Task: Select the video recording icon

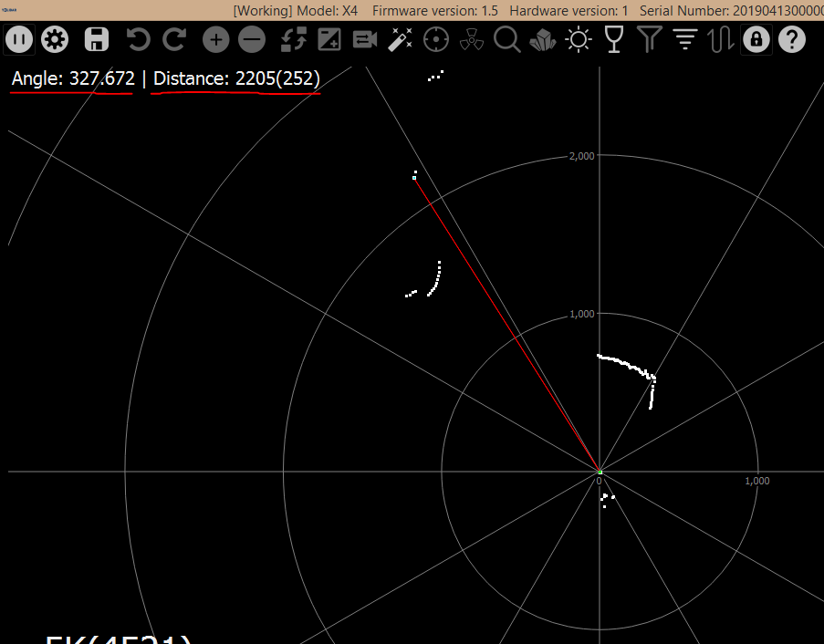Action: 364,39
